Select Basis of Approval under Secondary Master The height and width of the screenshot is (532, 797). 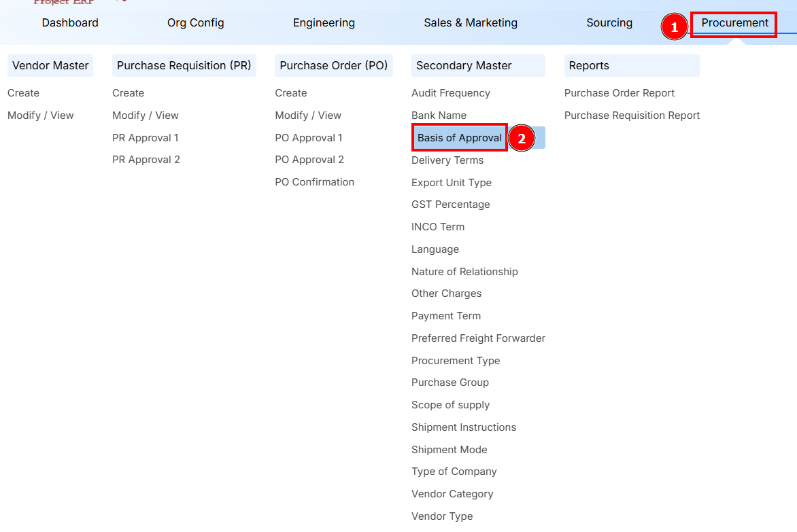460,138
